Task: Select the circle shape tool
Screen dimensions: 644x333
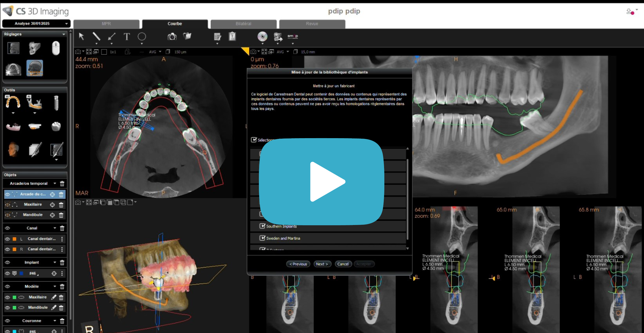Action: pyautogui.click(x=142, y=37)
